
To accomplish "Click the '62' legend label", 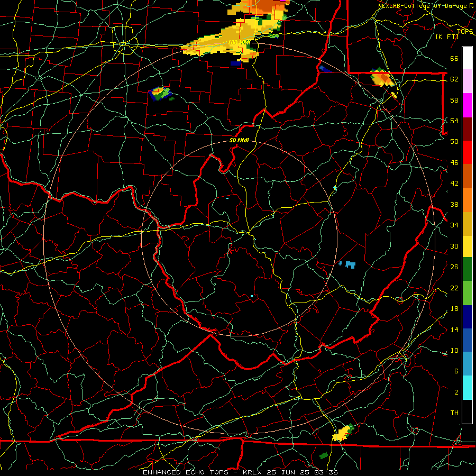I will (x=454, y=79).
